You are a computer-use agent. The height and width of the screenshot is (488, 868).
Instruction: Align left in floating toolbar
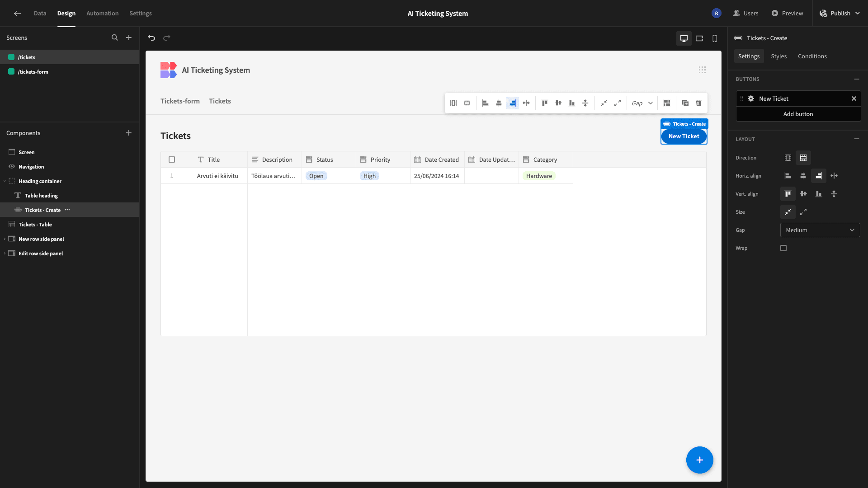pos(486,103)
